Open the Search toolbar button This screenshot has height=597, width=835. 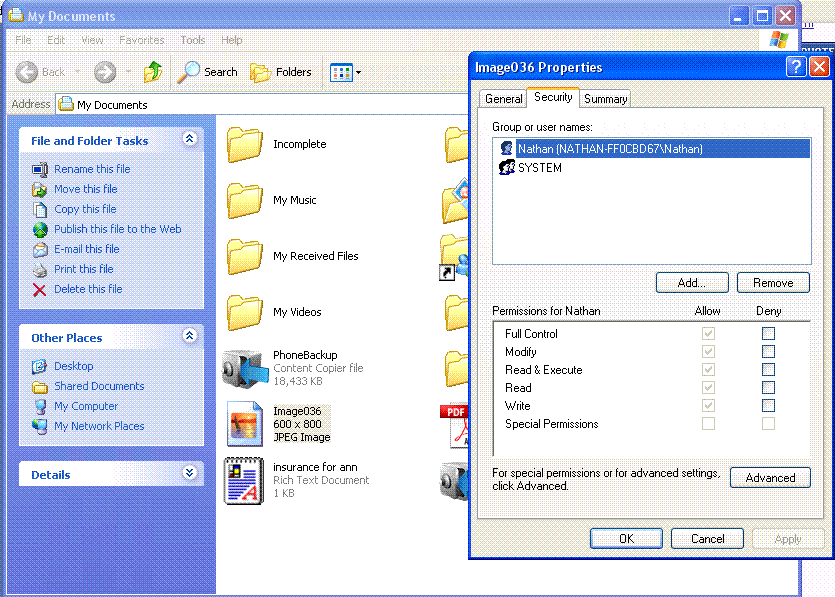(x=208, y=72)
